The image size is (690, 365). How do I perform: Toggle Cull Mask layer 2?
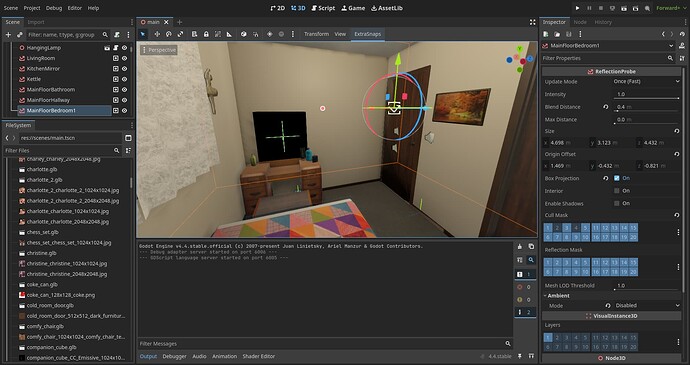(557, 228)
